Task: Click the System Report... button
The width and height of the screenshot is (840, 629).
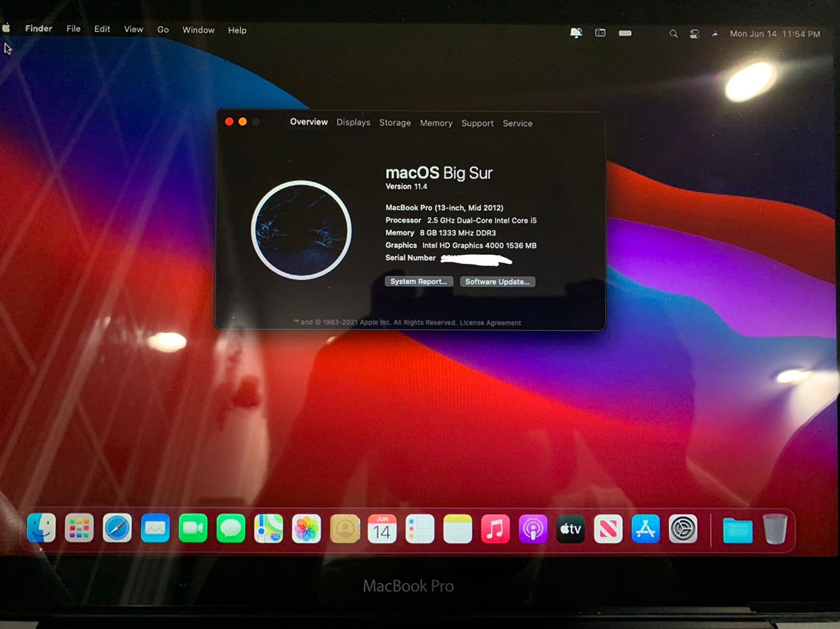Action: [419, 281]
